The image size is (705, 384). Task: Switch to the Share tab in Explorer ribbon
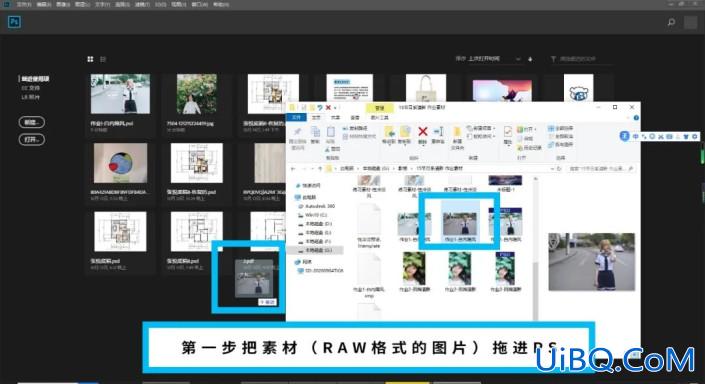click(x=335, y=117)
